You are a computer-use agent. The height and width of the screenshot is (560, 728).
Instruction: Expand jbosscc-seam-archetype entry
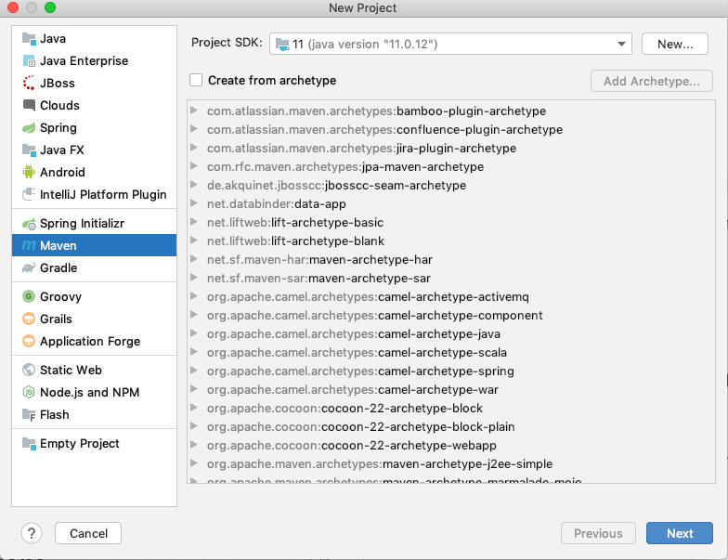coord(194,185)
